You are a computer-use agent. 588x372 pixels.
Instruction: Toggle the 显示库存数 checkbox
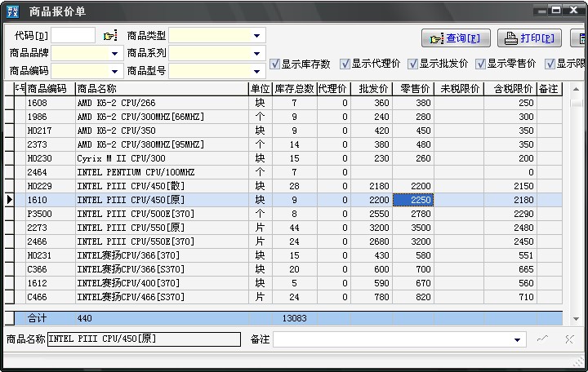click(x=275, y=64)
